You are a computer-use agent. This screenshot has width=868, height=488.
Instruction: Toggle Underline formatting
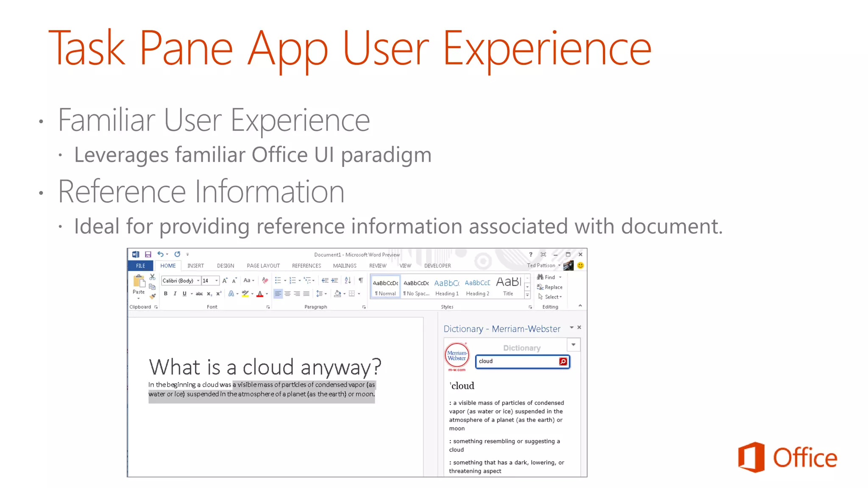184,294
